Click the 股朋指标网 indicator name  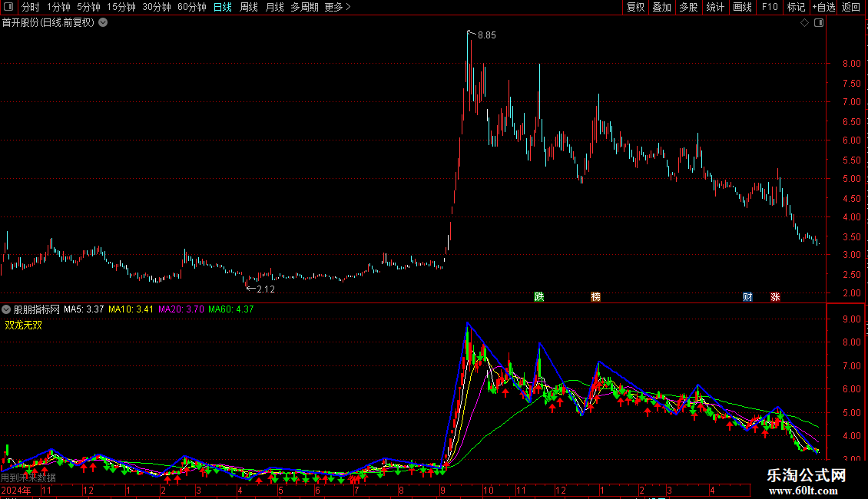[37, 309]
